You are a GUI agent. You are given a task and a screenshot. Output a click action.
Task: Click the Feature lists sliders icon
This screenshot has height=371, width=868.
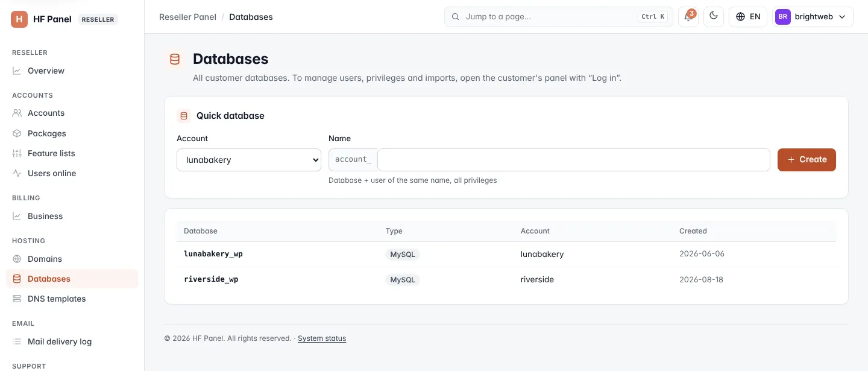[x=17, y=153]
